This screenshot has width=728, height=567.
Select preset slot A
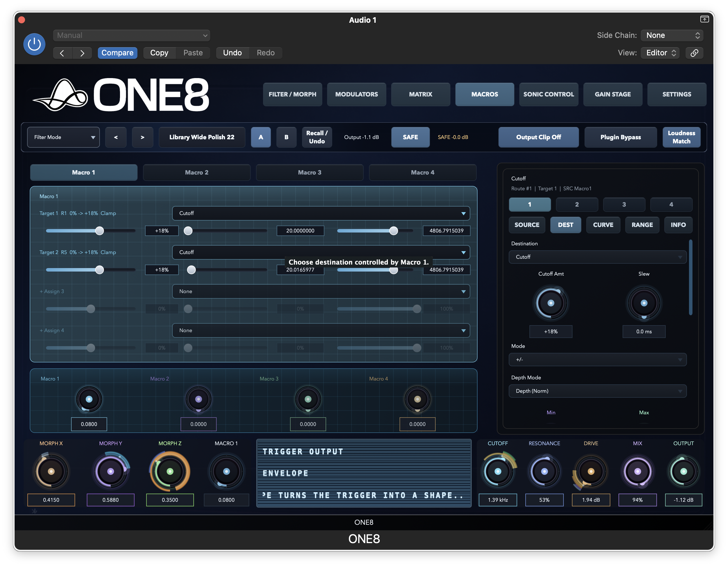coord(261,137)
